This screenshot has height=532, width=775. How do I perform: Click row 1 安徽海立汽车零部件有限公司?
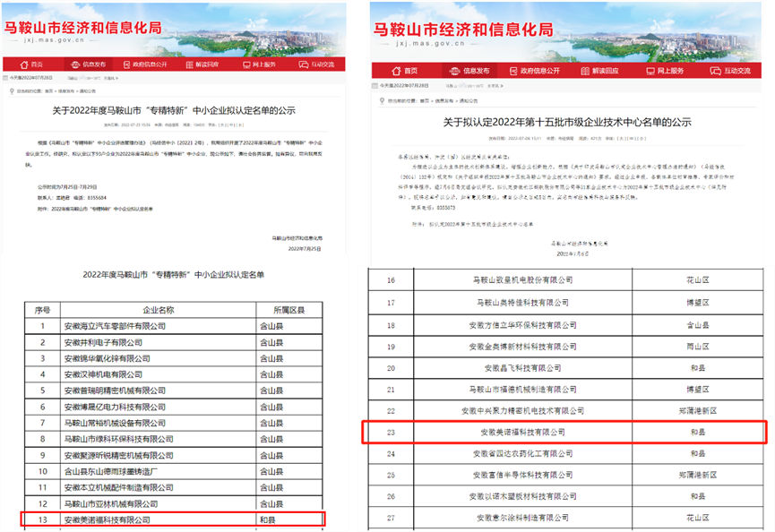pyautogui.click(x=174, y=327)
